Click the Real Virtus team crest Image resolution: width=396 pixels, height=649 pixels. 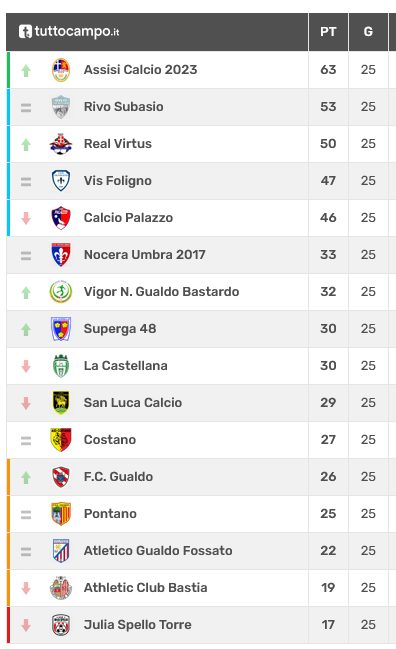coord(61,144)
